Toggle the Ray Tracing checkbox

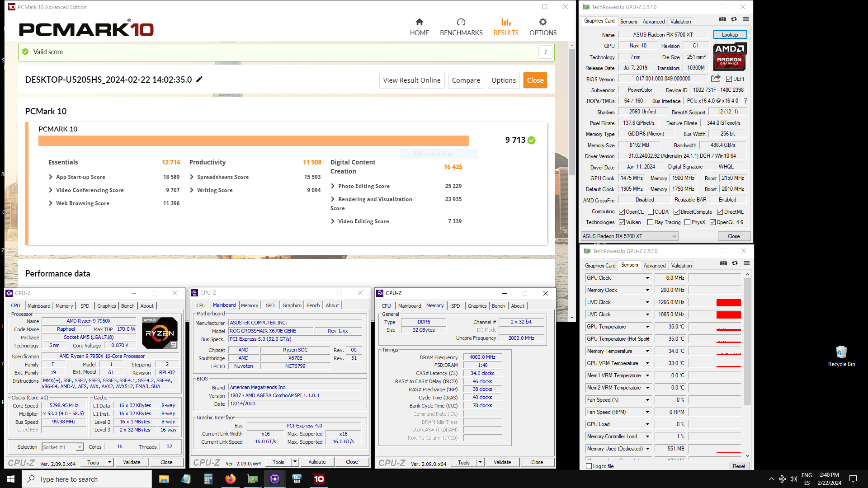tap(651, 222)
